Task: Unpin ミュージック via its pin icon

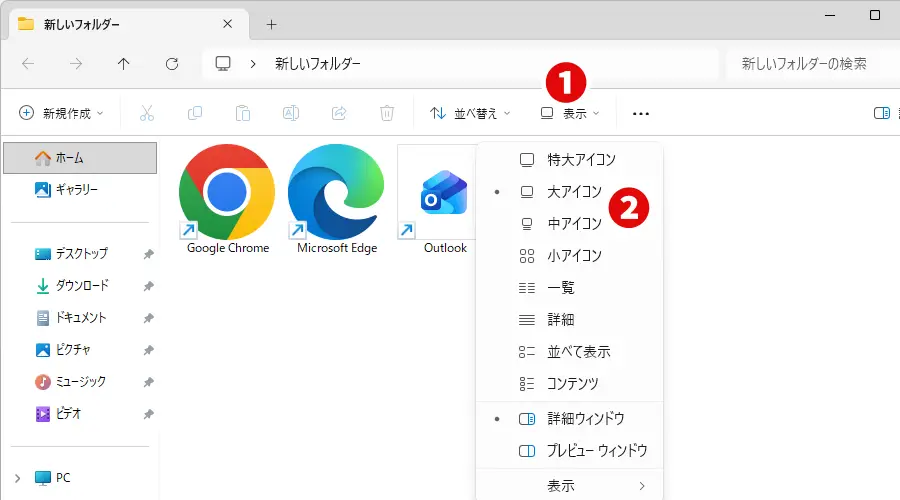Action: click(x=148, y=382)
